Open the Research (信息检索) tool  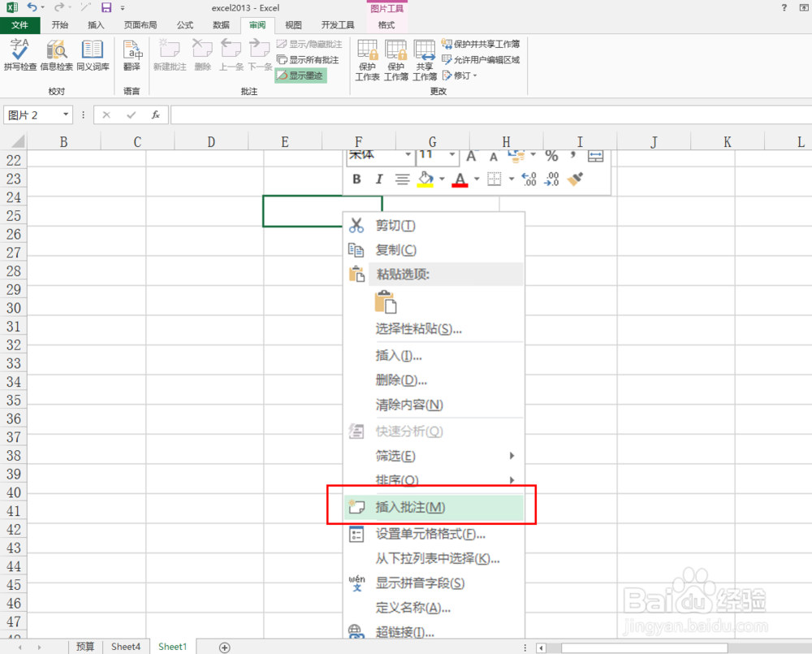[55, 57]
